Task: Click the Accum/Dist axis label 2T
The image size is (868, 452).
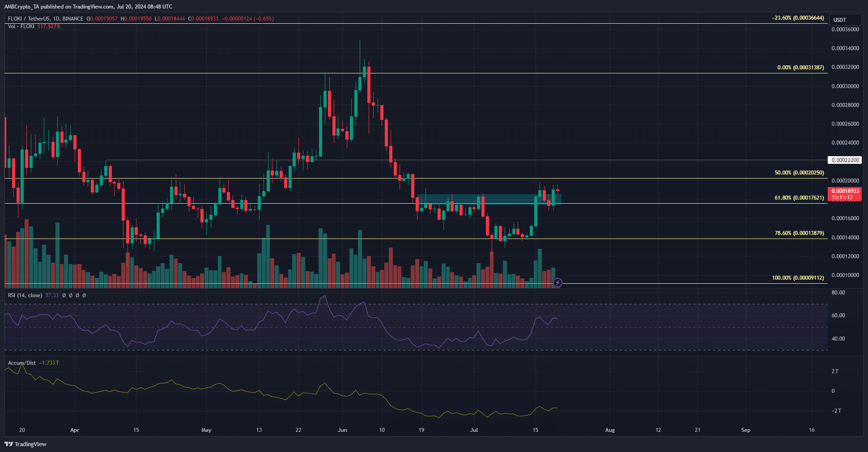Action: (835, 371)
